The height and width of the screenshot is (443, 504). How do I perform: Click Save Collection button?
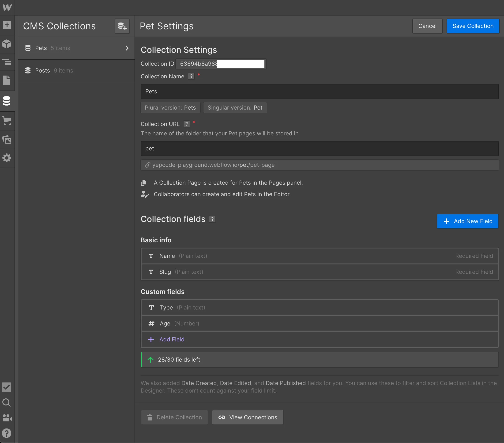(473, 26)
